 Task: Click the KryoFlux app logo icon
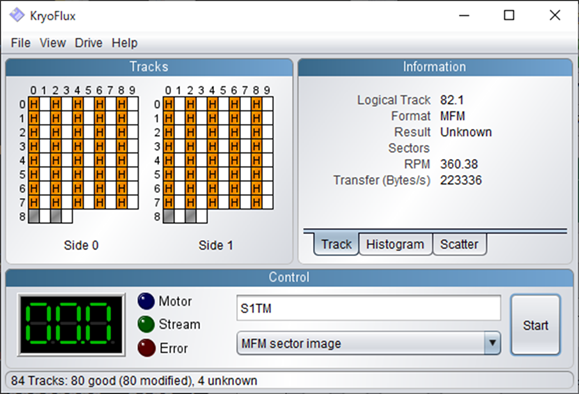point(17,16)
